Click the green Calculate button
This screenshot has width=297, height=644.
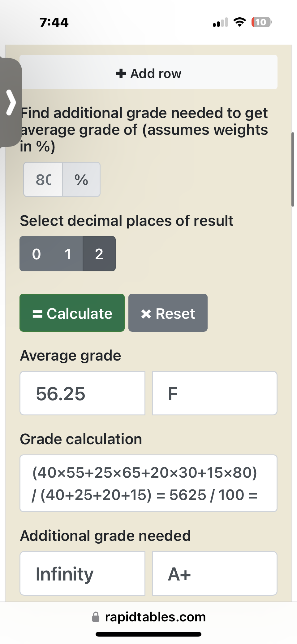click(x=72, y=313)
